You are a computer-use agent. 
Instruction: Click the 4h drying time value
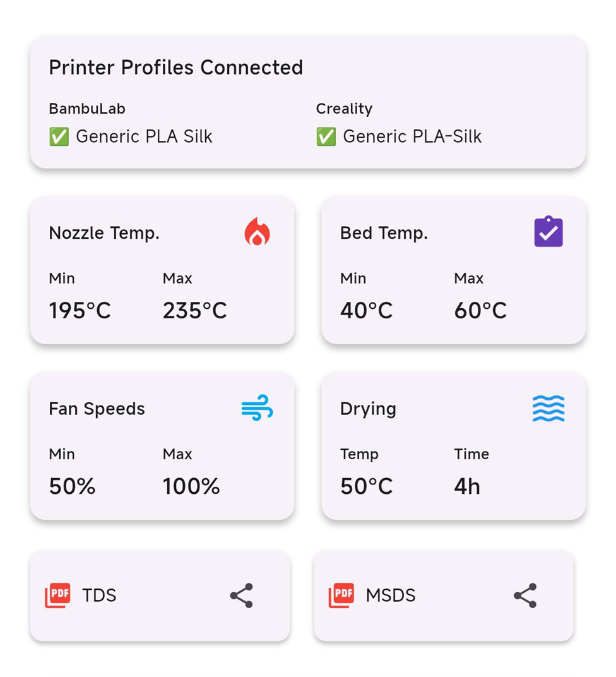click(467, 486)
